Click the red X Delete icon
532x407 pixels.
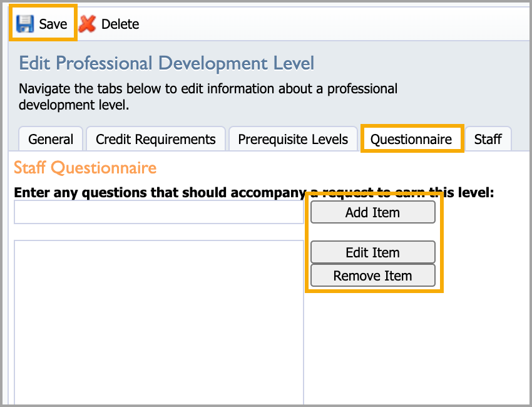pyautogui.click(x=88, y=24)
